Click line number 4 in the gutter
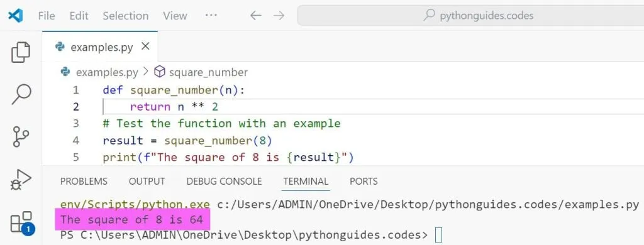Image resolution: width=644 pixels, height=245 pixels. click(x=75, y=140)
